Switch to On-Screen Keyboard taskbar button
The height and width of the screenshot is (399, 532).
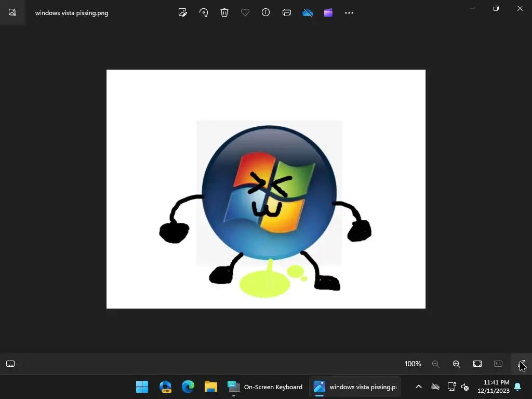click(265, 387)
